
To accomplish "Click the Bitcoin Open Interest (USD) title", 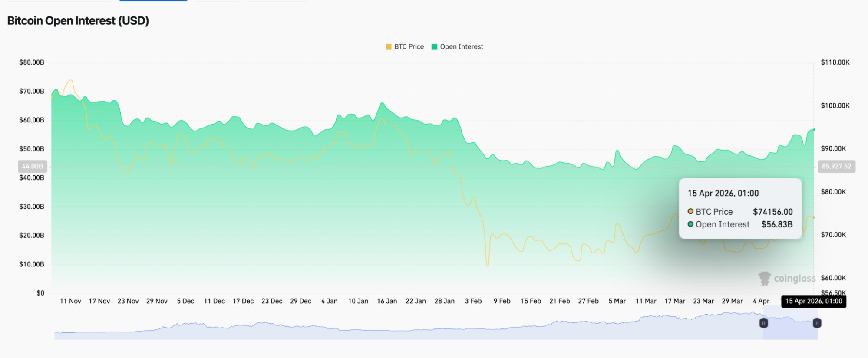I will click(x=78, y=21).
